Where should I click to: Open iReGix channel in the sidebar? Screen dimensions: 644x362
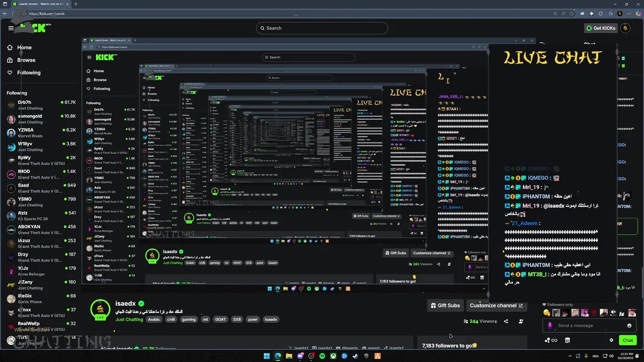click(x=41, y=299)
